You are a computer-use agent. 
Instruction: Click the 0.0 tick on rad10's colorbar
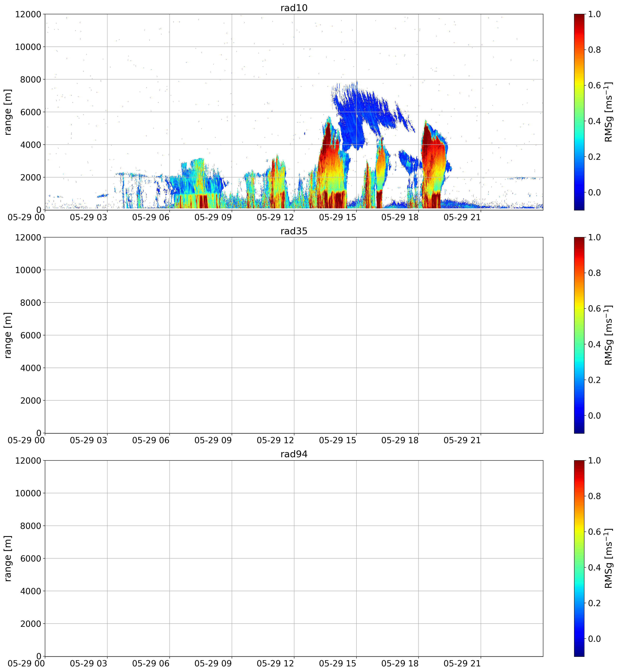[x=594, y=192]
